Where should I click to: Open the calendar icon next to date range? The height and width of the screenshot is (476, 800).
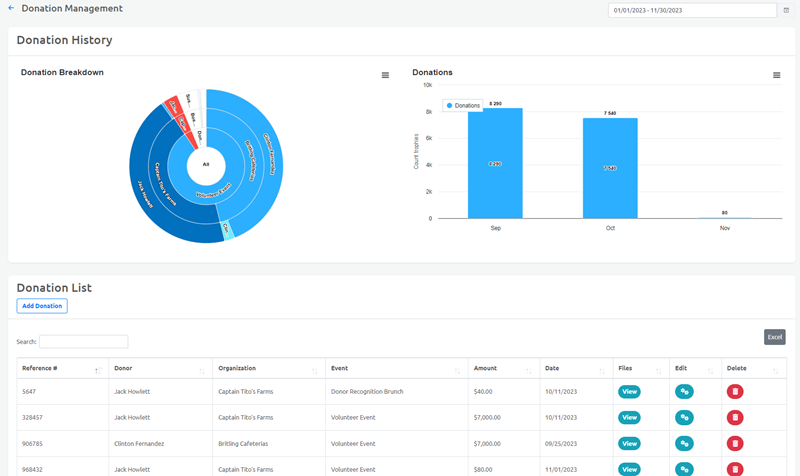(x=786, y=10)
